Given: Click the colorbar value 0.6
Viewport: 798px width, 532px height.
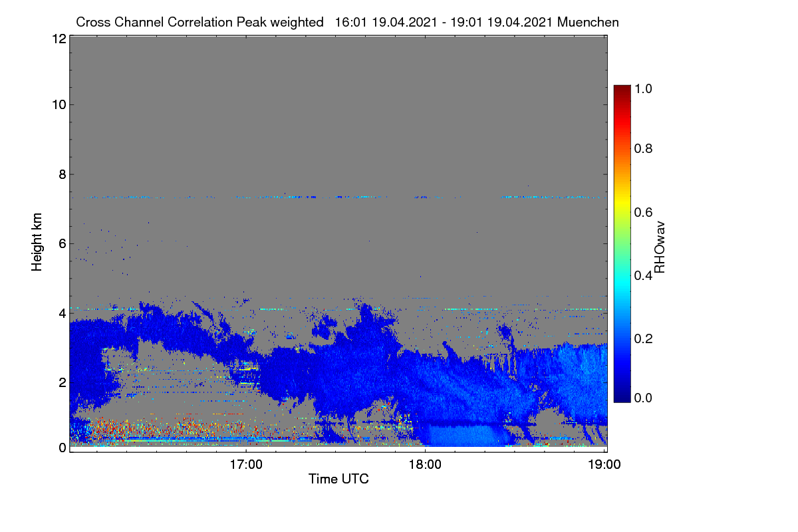Looking at the screenshot, I should [642, 211].
